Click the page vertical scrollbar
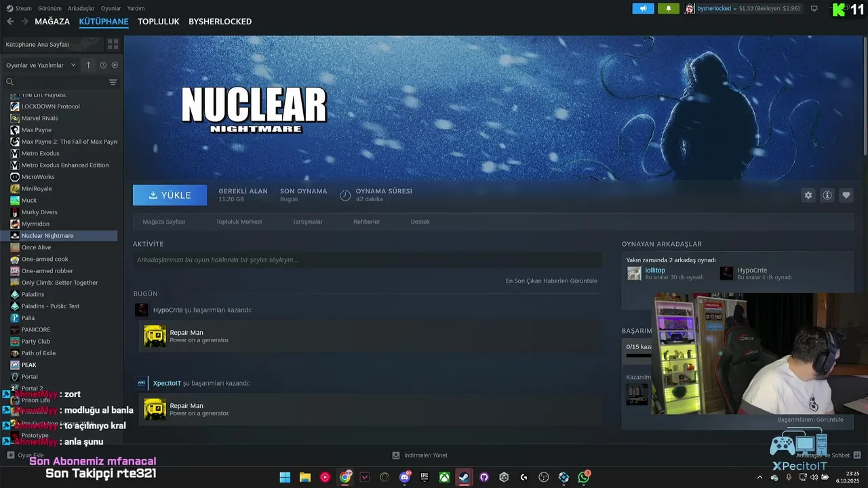 coord(865,95)
